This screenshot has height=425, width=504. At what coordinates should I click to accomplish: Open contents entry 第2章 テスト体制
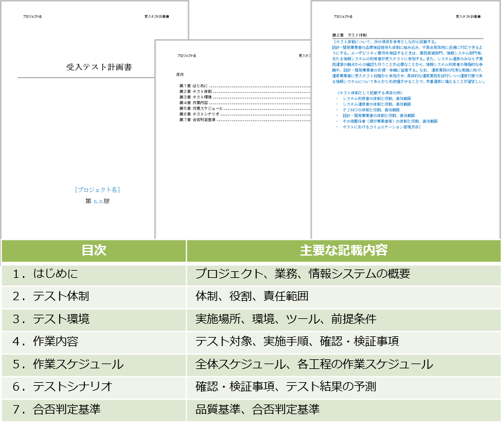click(x=245, y=92)
